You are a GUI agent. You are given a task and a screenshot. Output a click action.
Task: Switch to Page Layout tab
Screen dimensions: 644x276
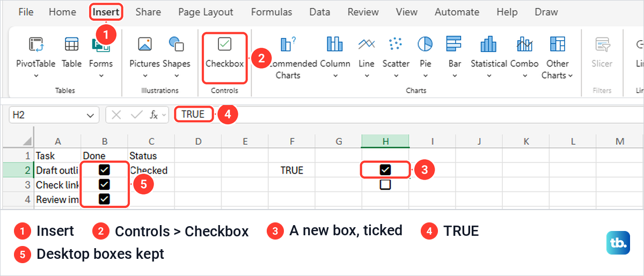(206, 12)
